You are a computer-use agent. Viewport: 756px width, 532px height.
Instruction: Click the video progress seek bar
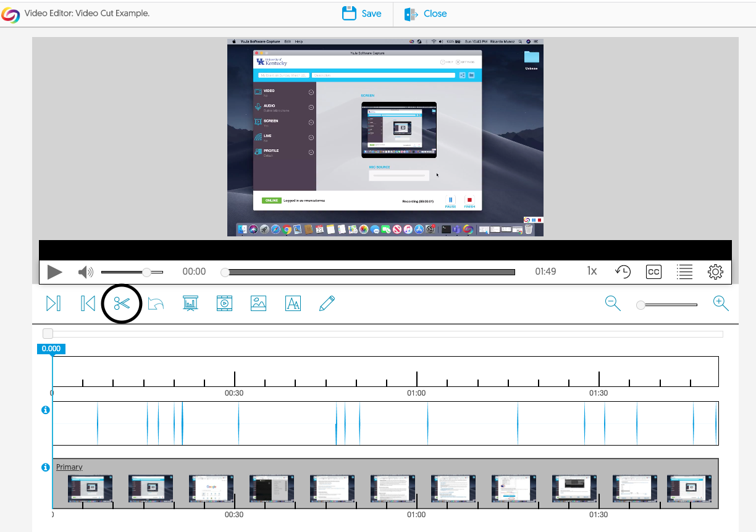coord(369,272)
